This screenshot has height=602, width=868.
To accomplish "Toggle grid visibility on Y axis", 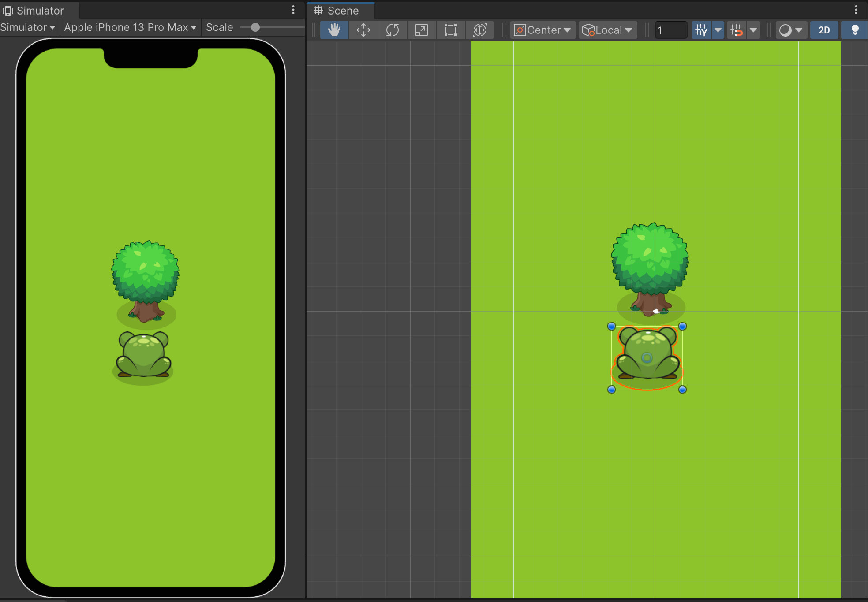I will tap(701, 30).
